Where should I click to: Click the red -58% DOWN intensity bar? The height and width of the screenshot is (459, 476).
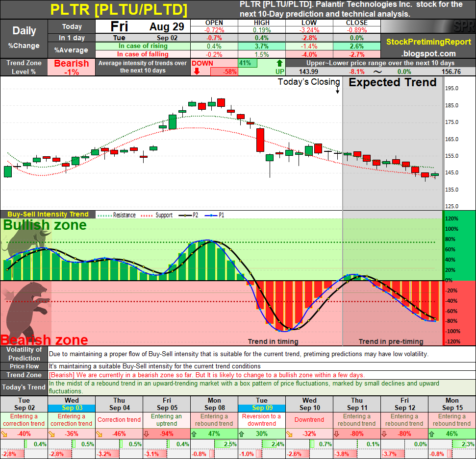224,72
